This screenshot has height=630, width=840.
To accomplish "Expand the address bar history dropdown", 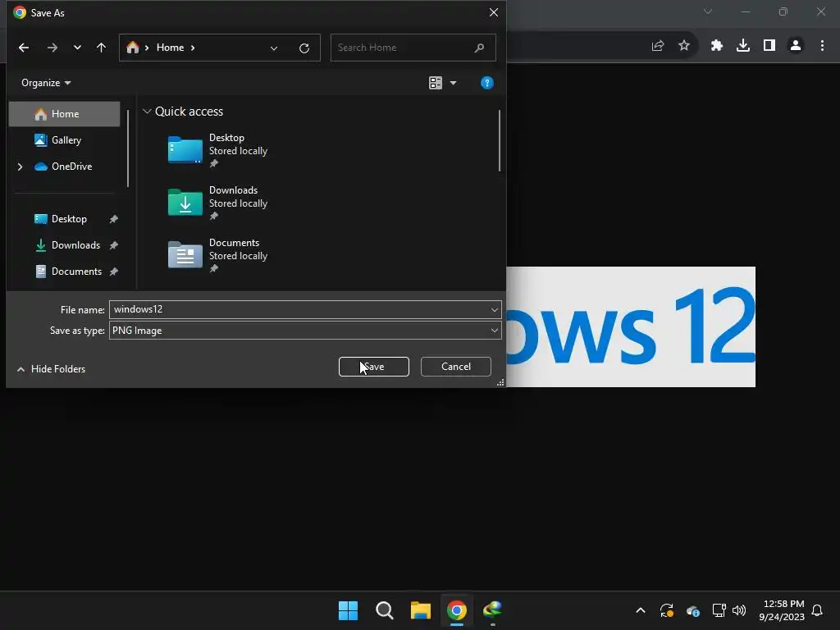I will click(274, 48).
